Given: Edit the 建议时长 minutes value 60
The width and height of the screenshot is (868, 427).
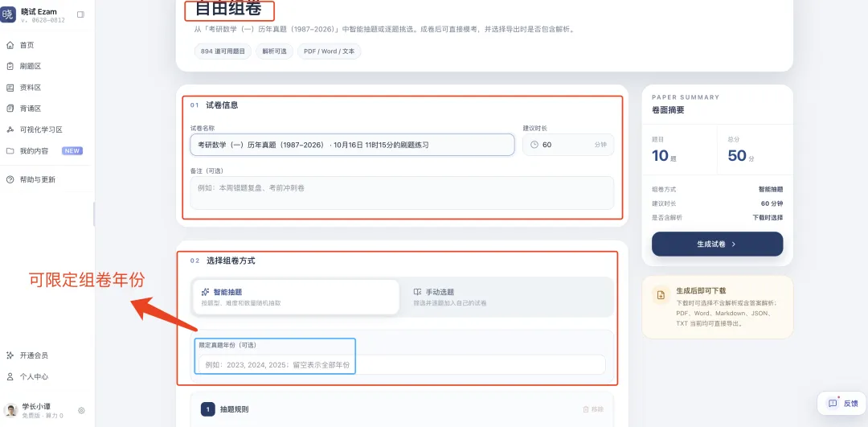Looking at the screenshot, I should coord(547,145).
